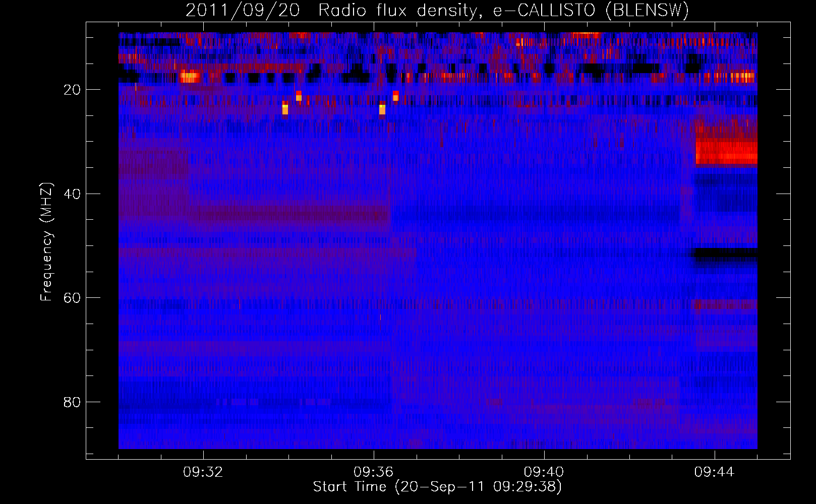Click the 80 frequency tick label
This screenshot has height=504, width=816.
(x=73, y=402)
